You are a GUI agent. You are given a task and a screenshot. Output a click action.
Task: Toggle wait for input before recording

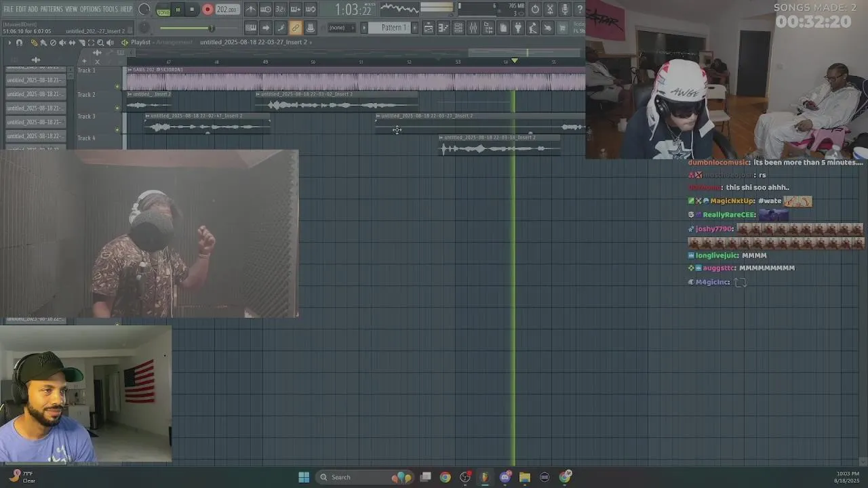point(266,9)
